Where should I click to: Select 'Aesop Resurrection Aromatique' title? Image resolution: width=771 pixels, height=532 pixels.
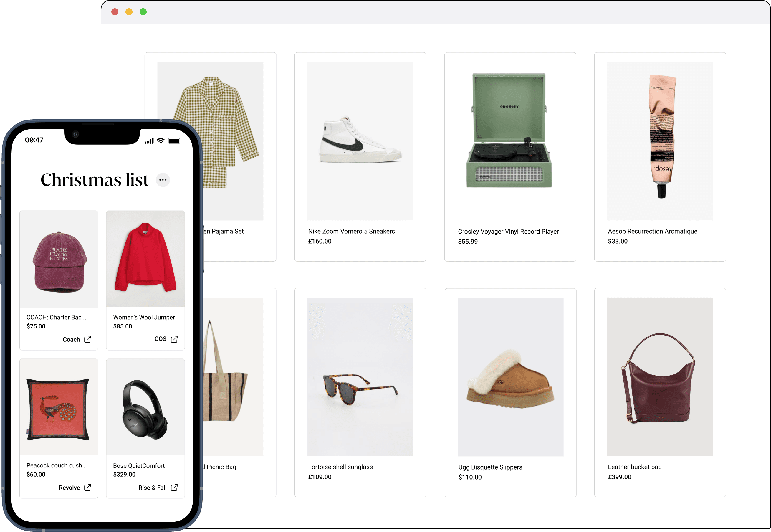tap(653, 231)
